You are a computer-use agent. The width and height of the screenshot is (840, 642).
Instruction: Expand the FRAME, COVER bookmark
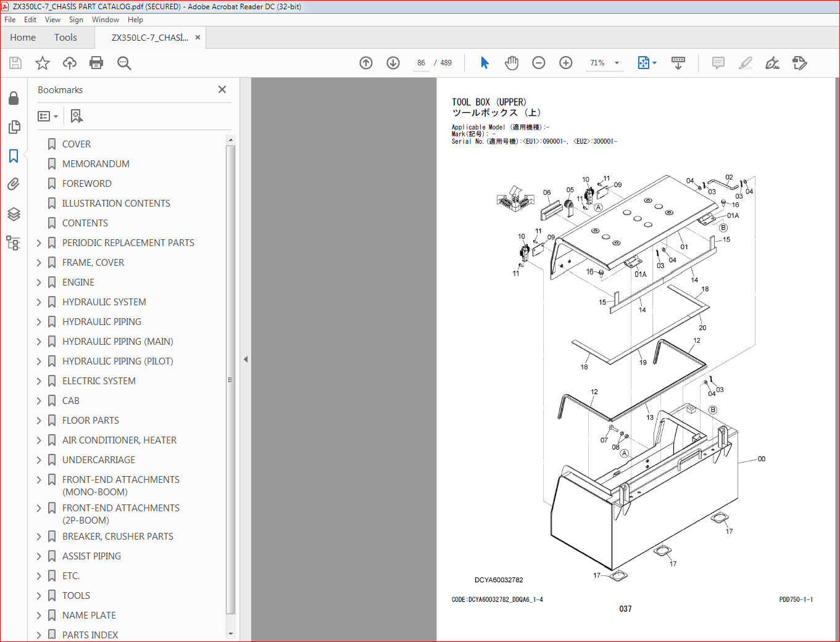[x=39, y=263]
